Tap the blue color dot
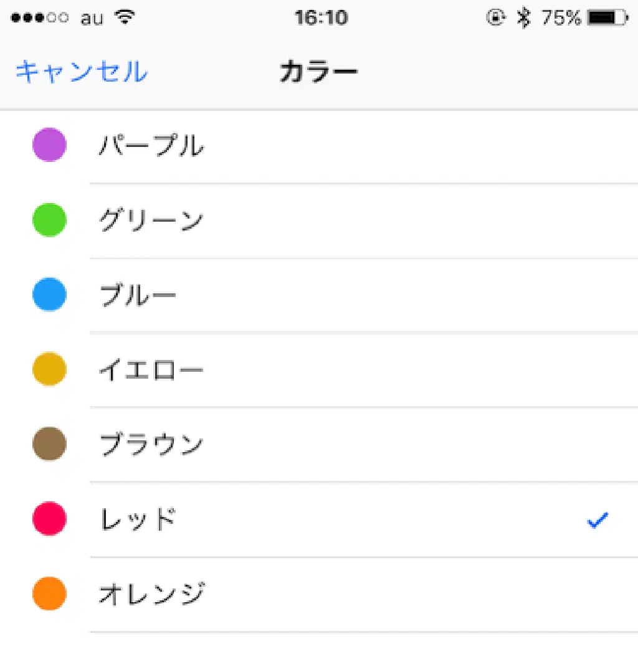The width and height of the screenshot is (638, 672). (49, 295)
